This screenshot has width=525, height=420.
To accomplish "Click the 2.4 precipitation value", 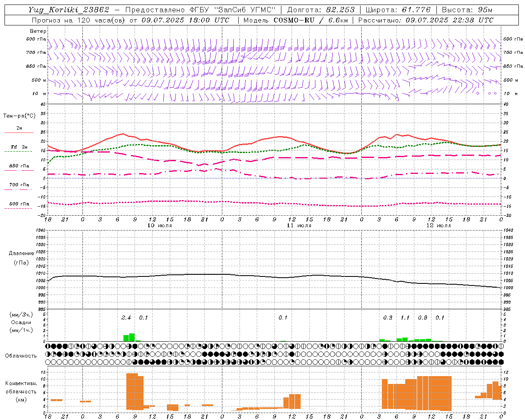I will [126, 318].
